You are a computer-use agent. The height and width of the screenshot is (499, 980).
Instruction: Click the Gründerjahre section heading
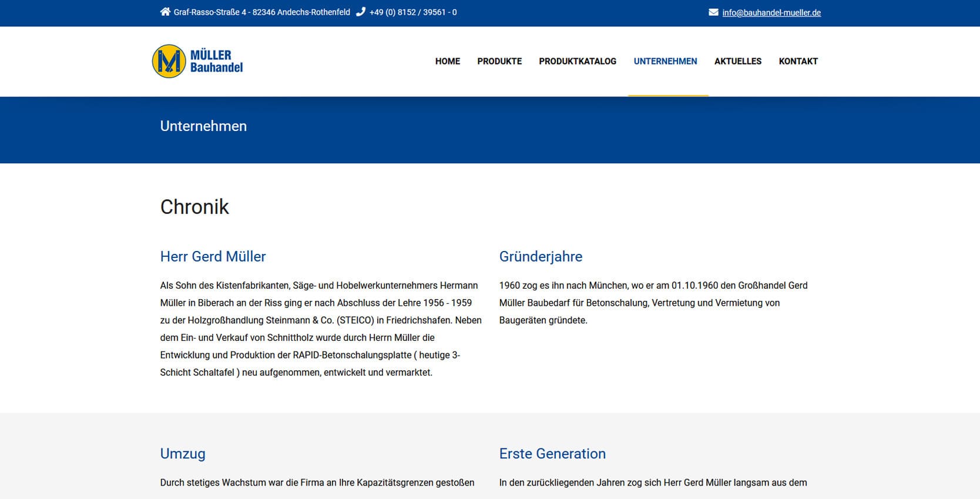tap(541, 256)
